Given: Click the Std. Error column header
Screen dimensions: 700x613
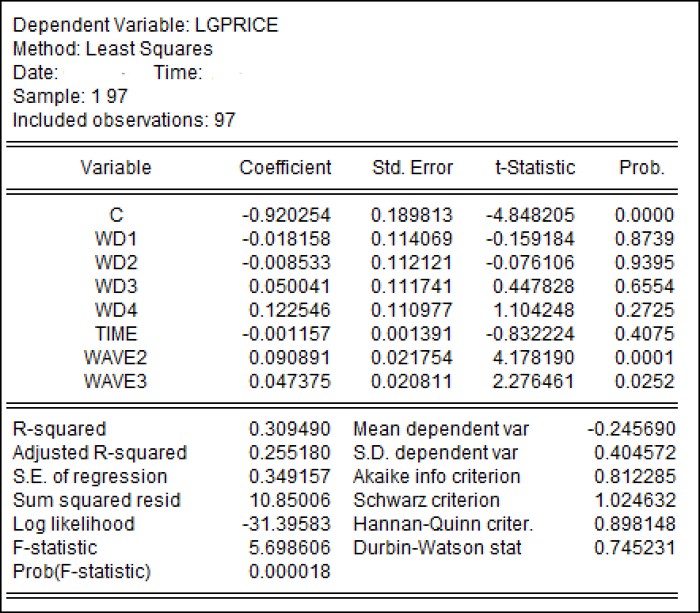Looking at the screenshot, I should pos(413,168).
